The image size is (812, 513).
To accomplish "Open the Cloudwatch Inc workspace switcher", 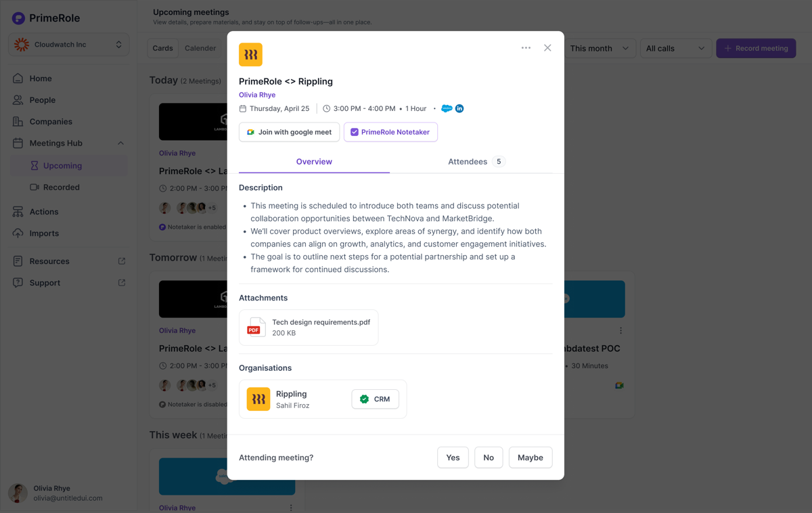I will pyautogui.click(x=69, y=45).
